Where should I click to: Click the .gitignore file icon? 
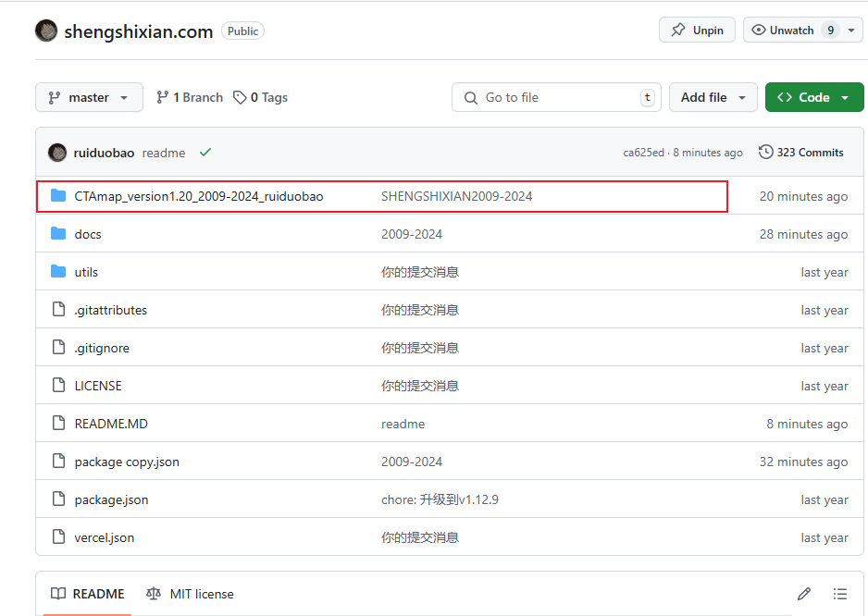(58, 347)
